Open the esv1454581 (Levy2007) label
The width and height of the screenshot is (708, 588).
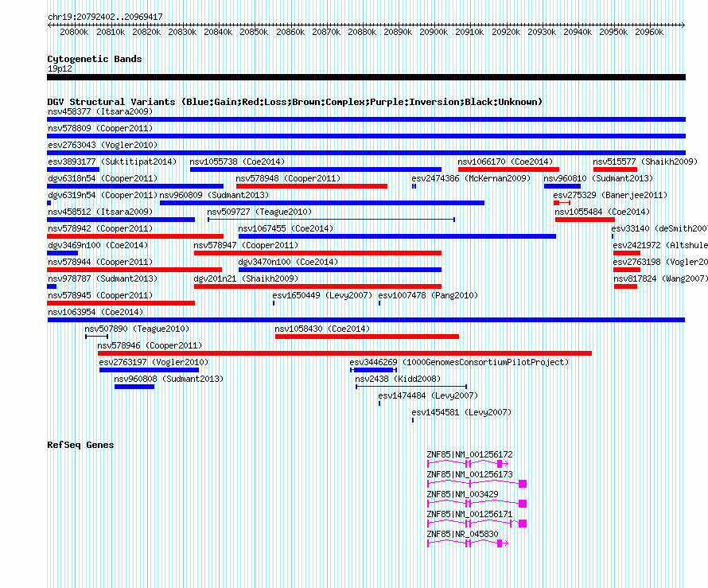[x=461, y=412]
